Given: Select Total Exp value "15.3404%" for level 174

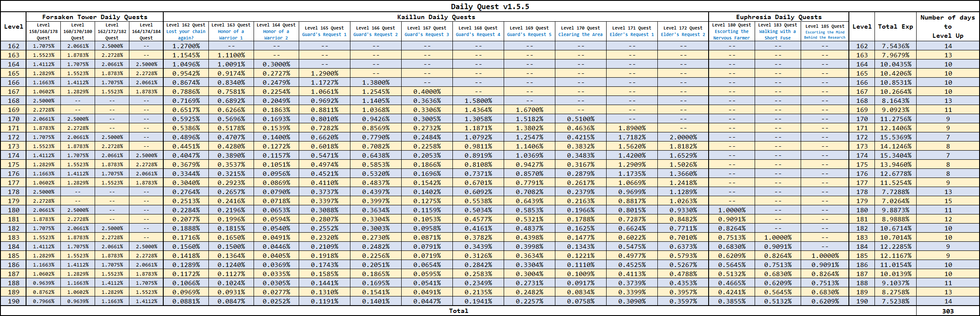Looking at the screenshot, I should tap(895, 155).
